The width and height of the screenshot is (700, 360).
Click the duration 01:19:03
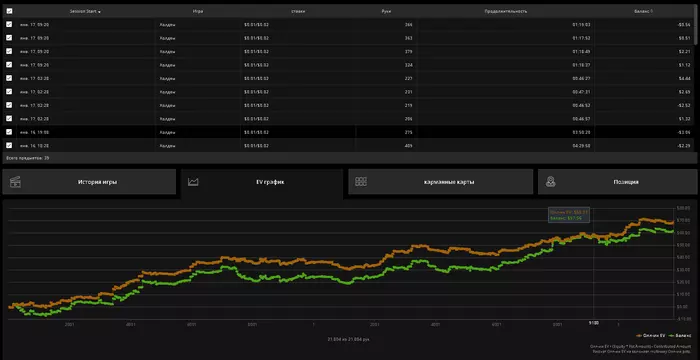(581, 25)
